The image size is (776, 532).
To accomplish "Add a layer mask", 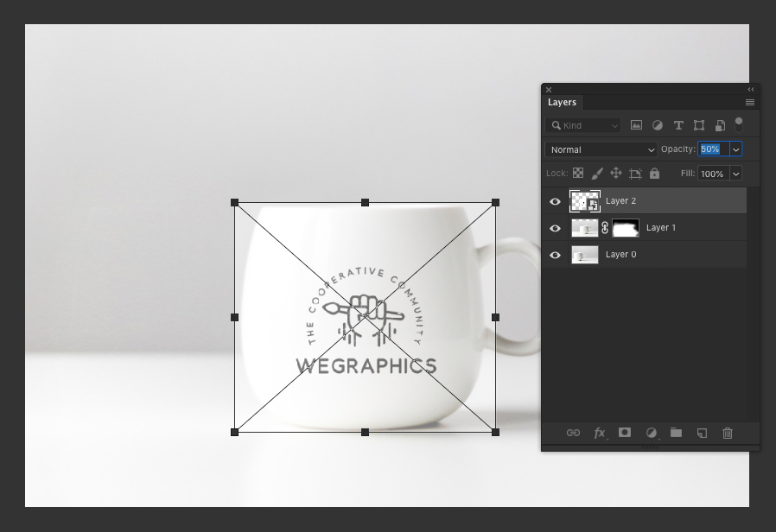I will pos(625,433).
